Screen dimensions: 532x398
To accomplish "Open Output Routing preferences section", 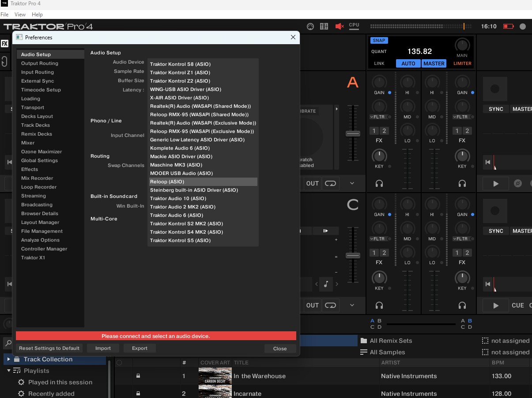I will [x=50, y=63].
